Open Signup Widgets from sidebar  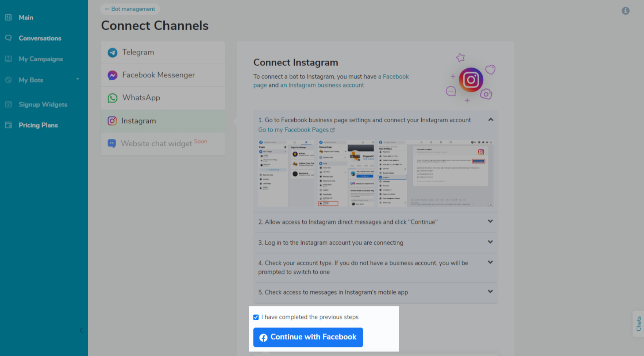coord(43,105)
